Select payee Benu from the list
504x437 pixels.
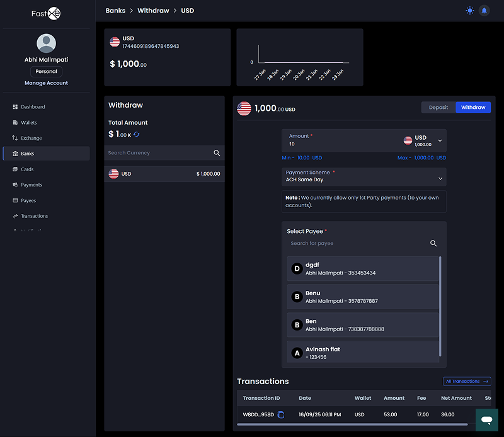click(362, 297)
